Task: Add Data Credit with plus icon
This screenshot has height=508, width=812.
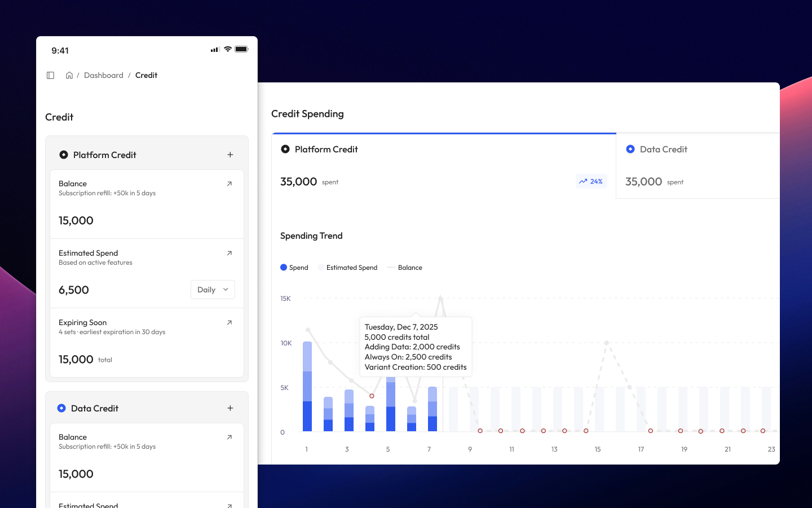Action: coord(230,408)
